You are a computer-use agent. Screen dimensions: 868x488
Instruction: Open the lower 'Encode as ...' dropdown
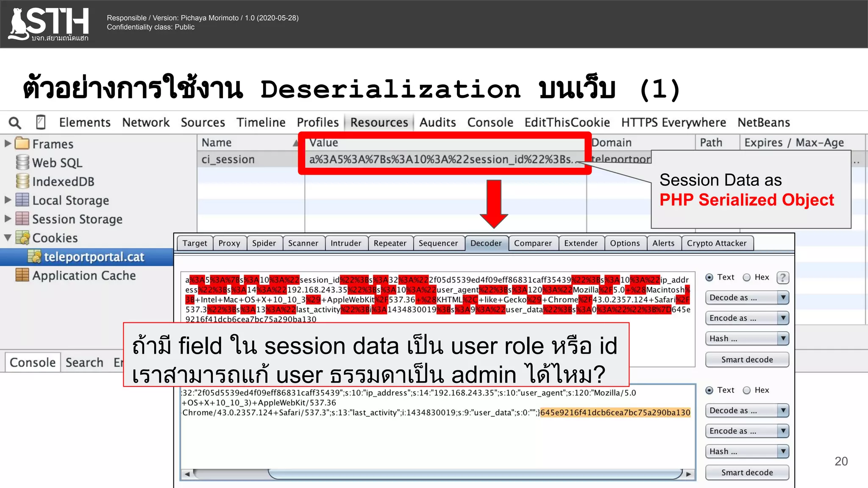[x=747, y=431]
